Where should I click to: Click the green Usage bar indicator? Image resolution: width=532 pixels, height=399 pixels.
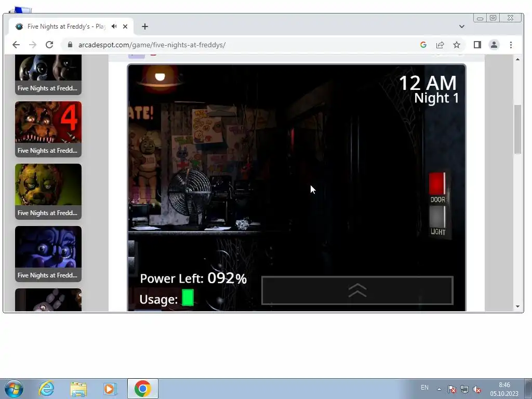pyautogui.click(x=188, y=298)
